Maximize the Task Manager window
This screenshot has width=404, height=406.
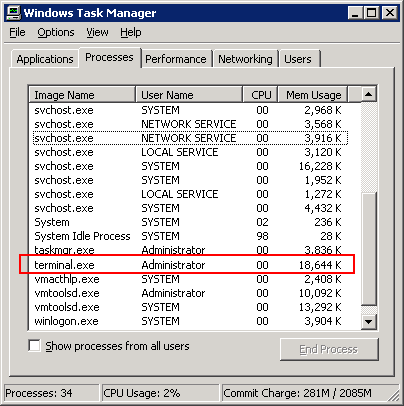(371, 13)
